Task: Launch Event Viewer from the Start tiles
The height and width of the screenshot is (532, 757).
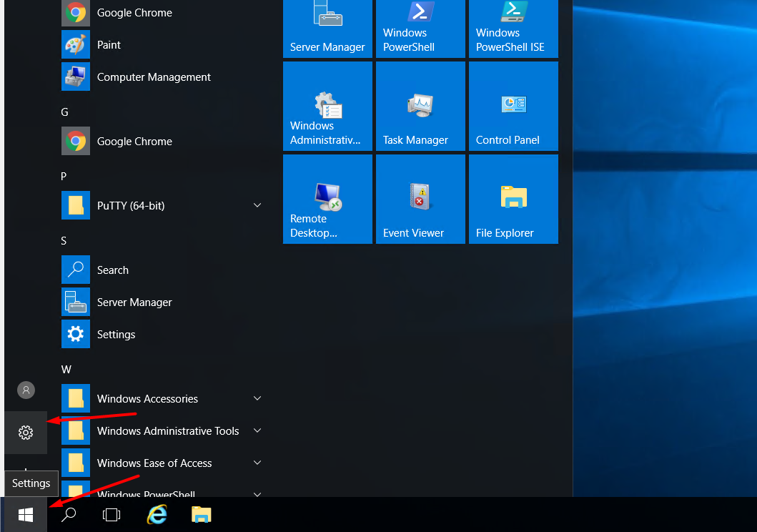Action: tap(420, 198)
